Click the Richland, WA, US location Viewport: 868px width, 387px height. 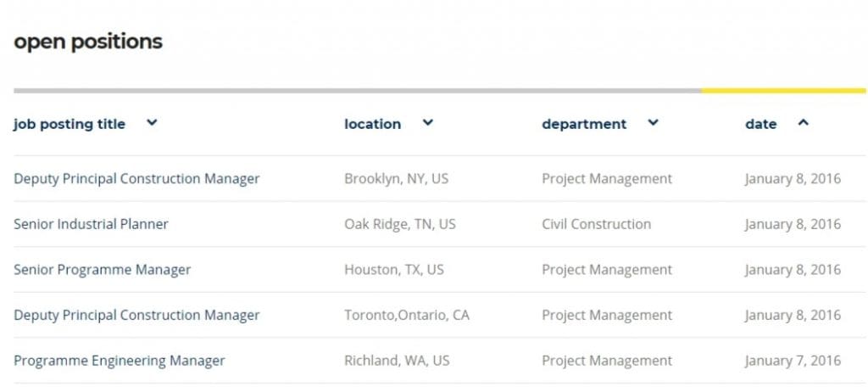397,361
